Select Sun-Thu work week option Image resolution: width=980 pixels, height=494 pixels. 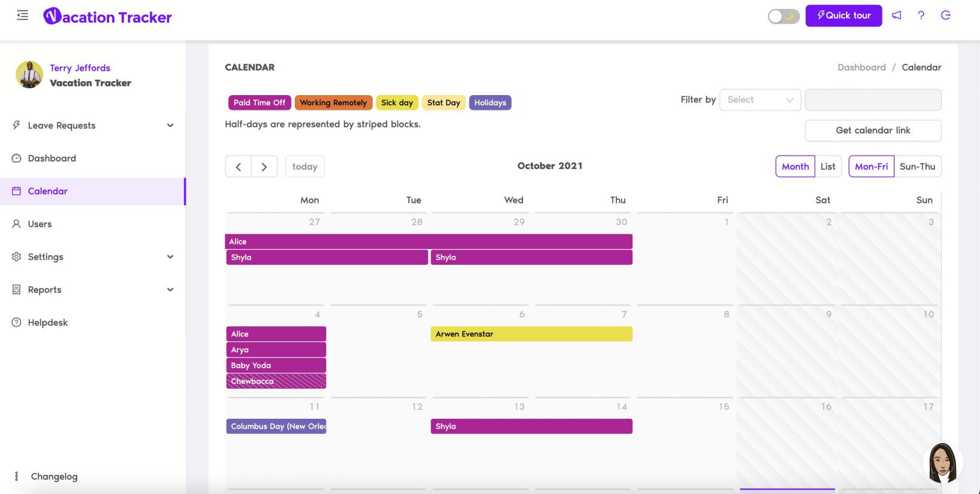(917, 167)
